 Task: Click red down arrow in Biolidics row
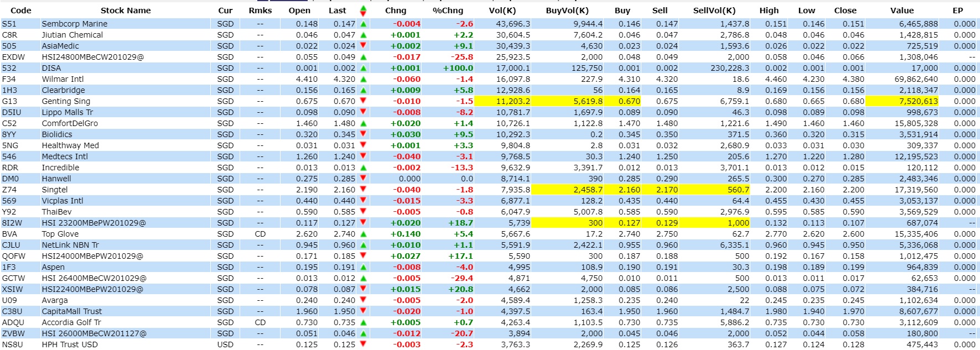pos(364,134)
